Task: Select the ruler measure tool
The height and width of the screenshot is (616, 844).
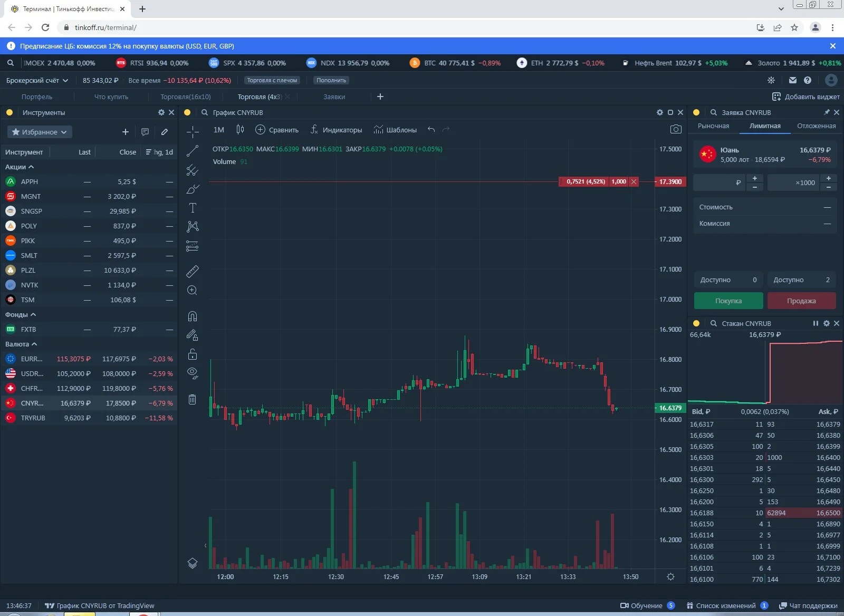Action: [x=193, y=271]
